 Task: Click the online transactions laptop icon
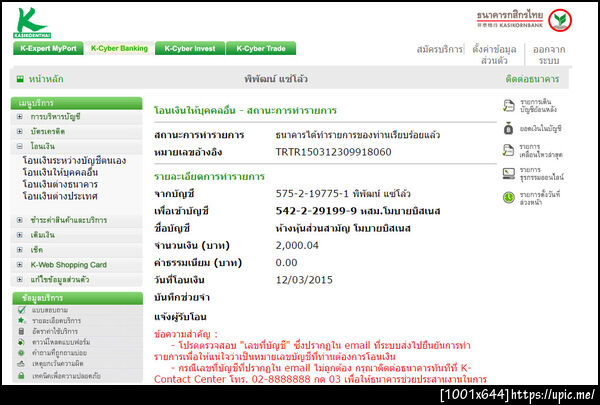(509, 173)
